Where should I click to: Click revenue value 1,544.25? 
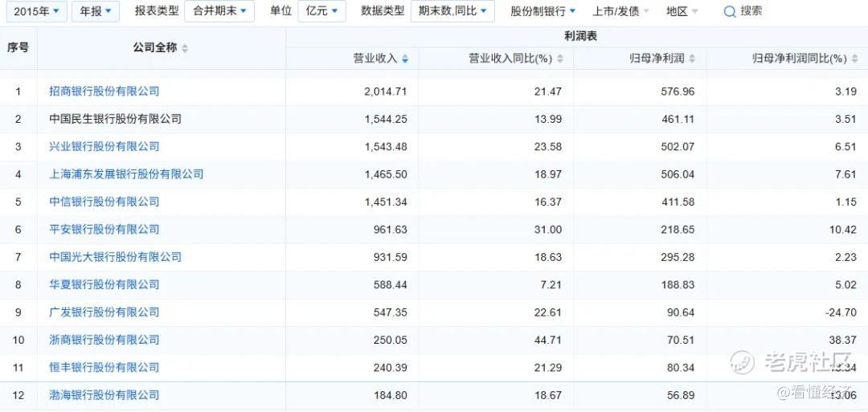click(386, 119)
